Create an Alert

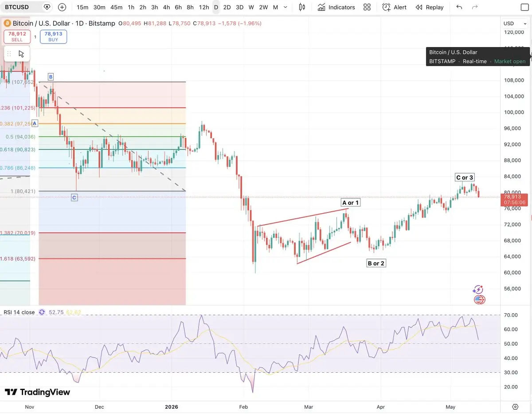pos(394,7)
